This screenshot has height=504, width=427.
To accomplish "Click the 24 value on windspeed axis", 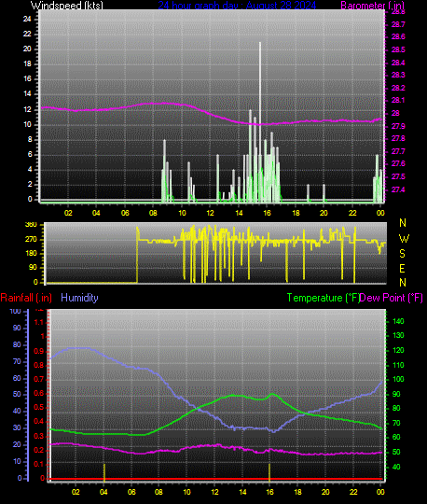I will (x=27, y=19).
